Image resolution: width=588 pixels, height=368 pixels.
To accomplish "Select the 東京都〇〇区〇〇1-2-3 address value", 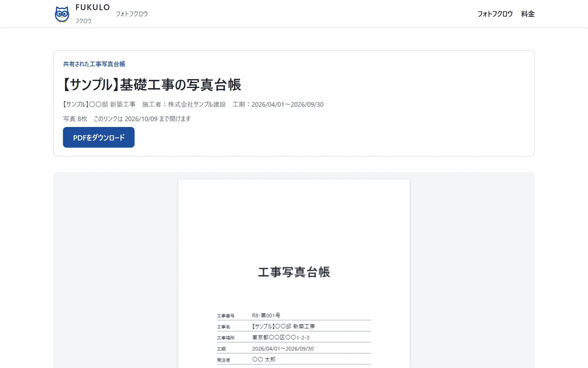I will (281, 338).
